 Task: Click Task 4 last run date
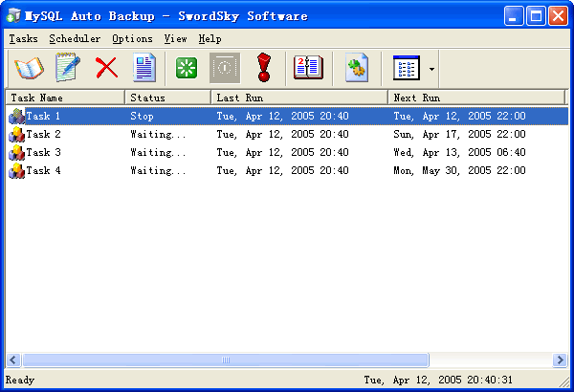pyautogui.click(x=282, y=170)
